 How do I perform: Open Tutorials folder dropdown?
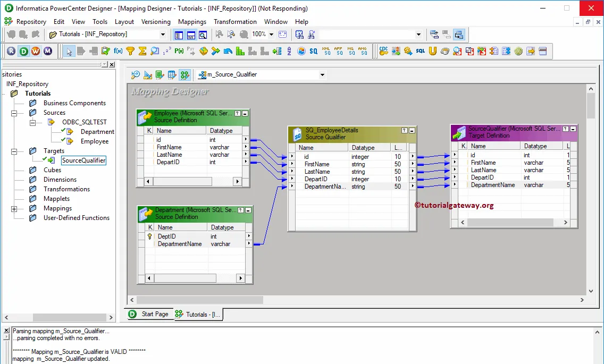[163, 35]
